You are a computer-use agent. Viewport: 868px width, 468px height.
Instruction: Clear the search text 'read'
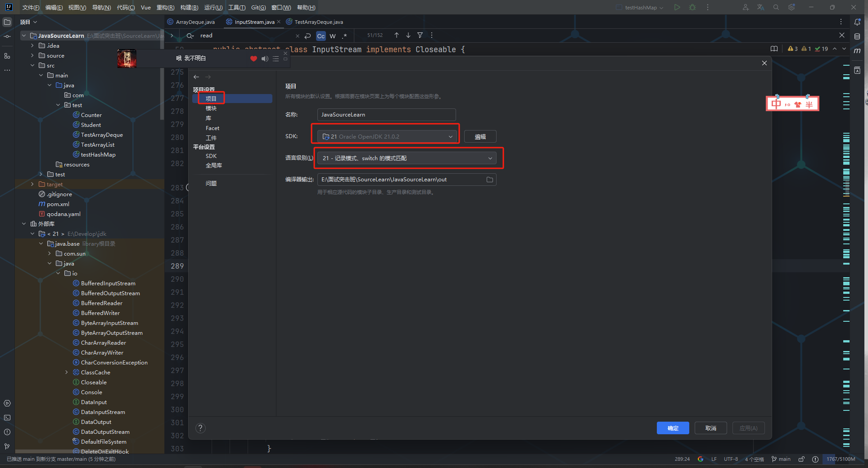click(297, 36)
